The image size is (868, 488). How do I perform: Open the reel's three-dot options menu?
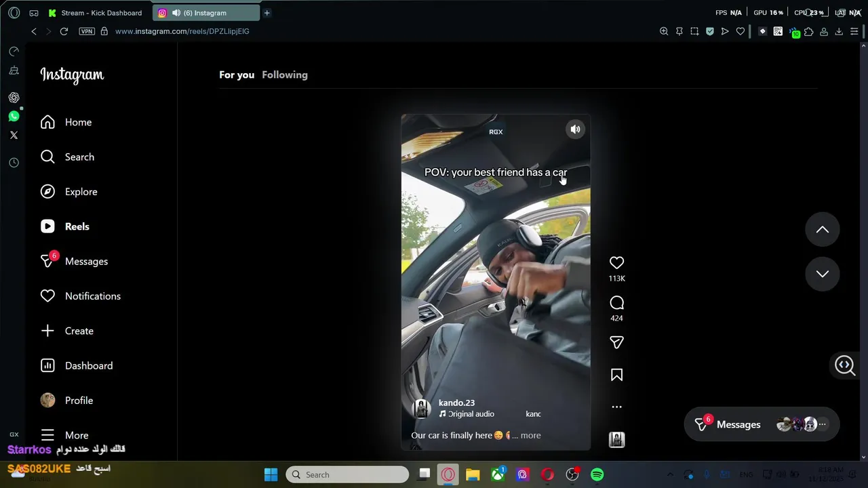point(616,407)
